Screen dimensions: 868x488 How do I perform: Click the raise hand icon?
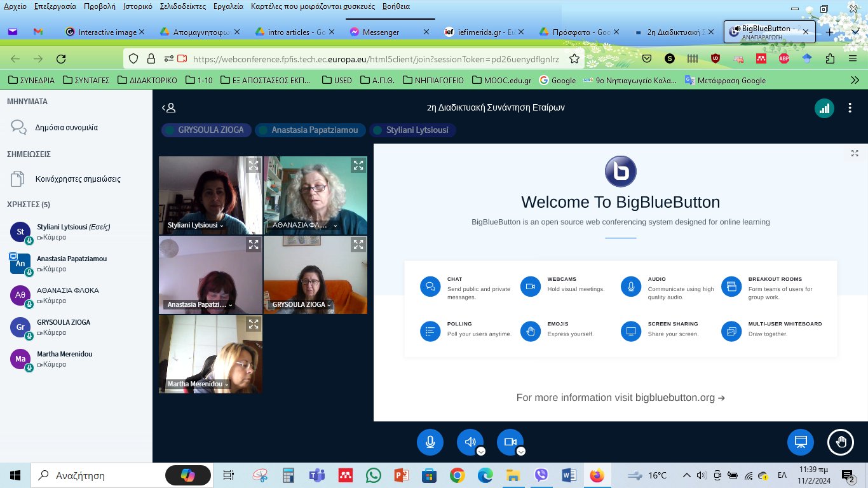coord(841,442)
